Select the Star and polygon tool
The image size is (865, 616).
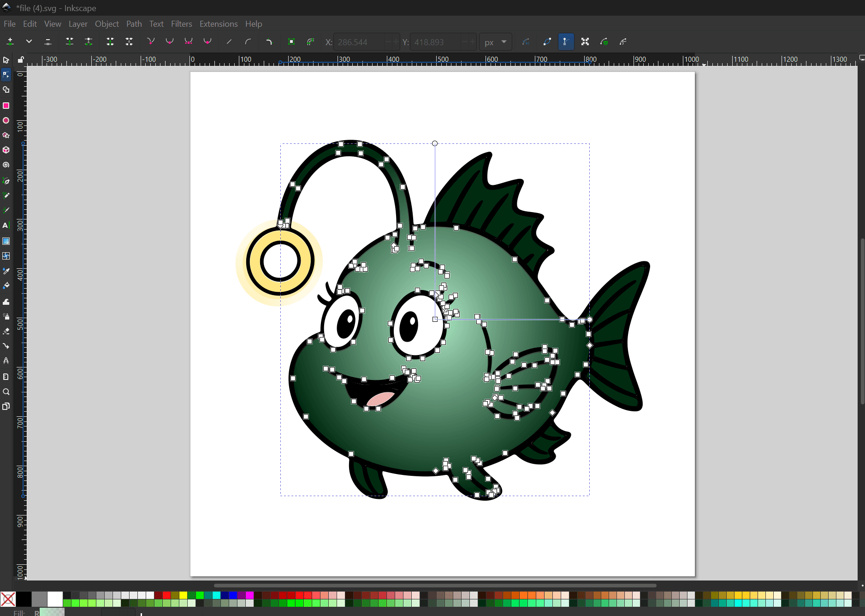(x=6, y=136)
